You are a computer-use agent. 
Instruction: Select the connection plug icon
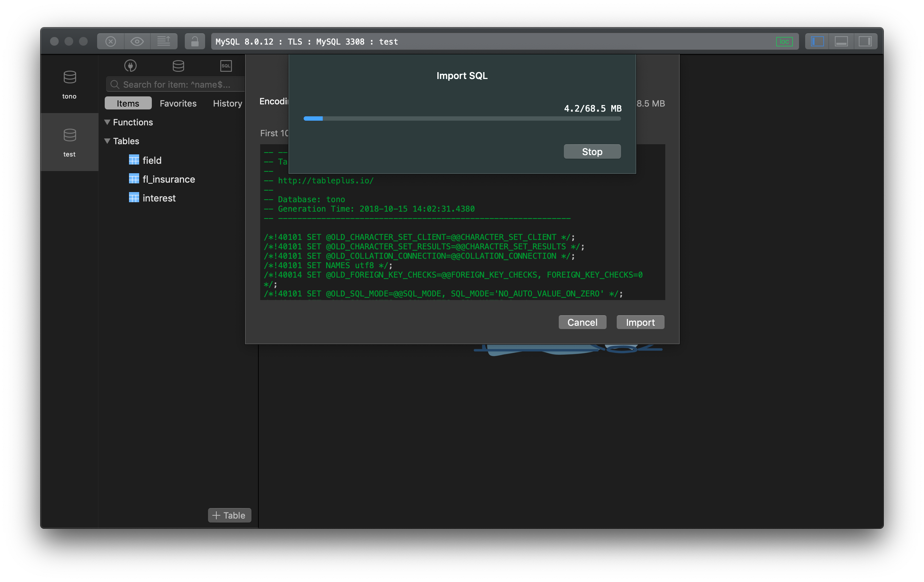click(130, 66)
